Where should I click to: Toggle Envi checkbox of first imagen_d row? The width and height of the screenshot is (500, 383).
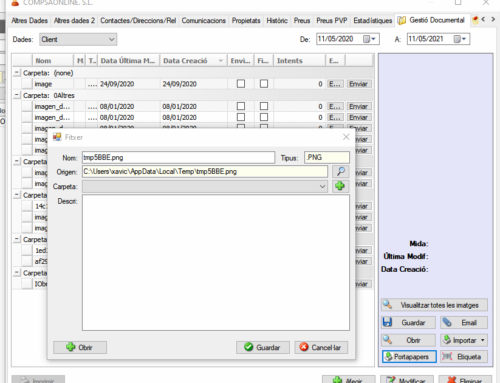click(x=241, y=106)
